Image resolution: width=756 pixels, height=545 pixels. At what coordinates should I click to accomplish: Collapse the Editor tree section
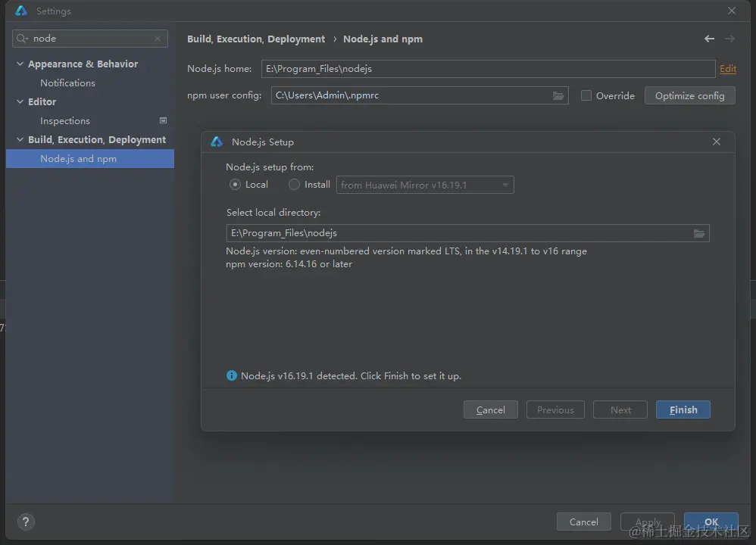20,101
